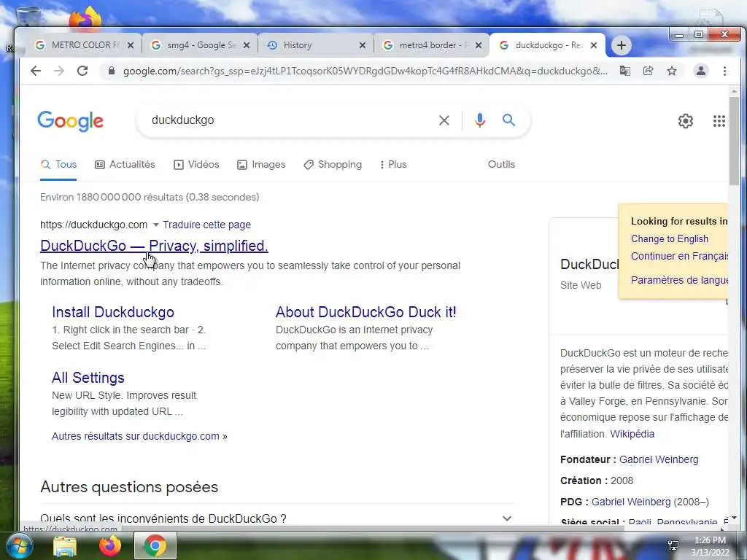Open the All Settings sitelink
This screenshot has width=747, height=560.
pyautogui.click(x=88, y=378)
